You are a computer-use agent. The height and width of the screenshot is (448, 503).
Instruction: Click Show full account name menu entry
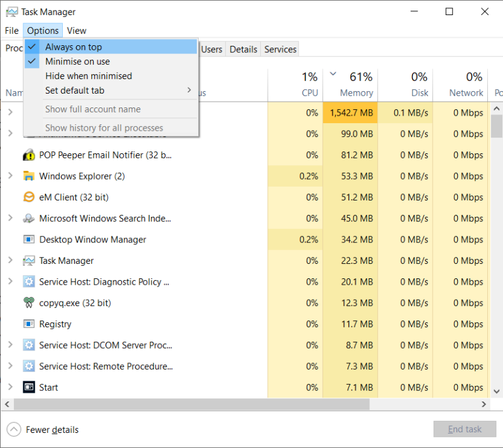click(111, 109)
